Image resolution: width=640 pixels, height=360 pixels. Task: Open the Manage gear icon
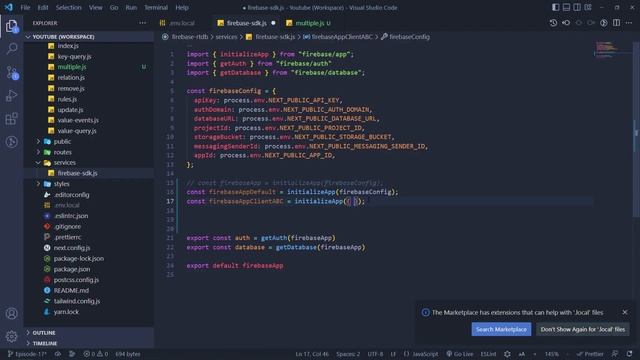coord(11,336)
